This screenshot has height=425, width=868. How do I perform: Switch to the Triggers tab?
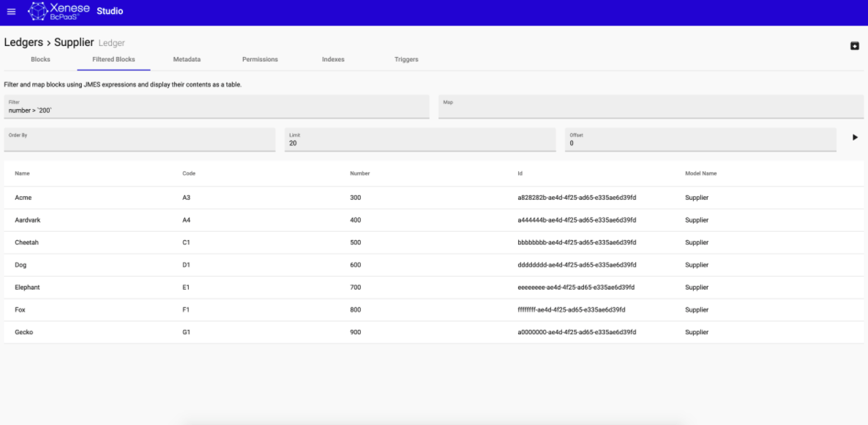406,59
